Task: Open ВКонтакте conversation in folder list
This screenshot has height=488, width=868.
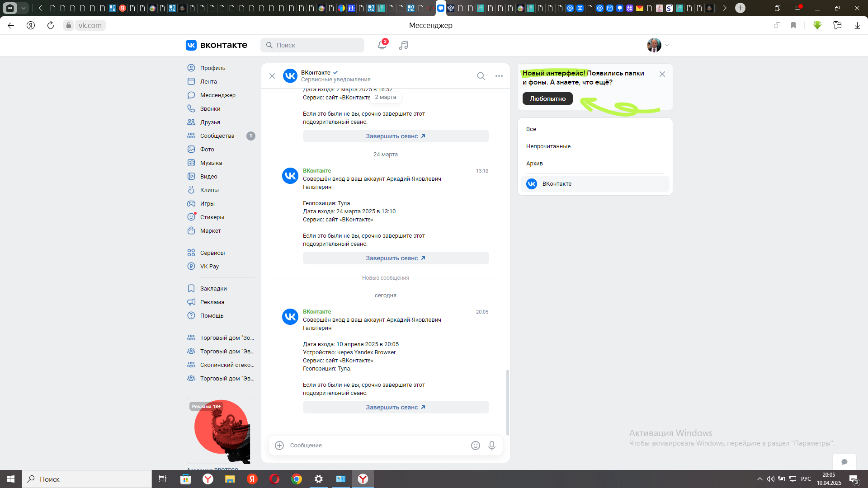Action: [595, 184]
